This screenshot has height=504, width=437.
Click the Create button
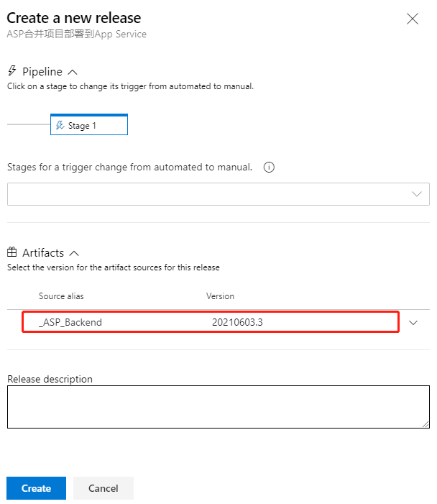click(37, 488)
